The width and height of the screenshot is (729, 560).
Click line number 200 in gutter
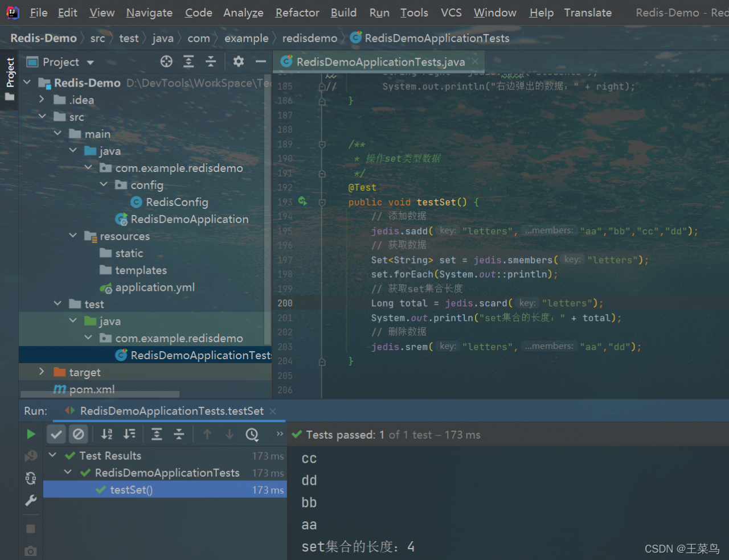[x=285, y=303]
